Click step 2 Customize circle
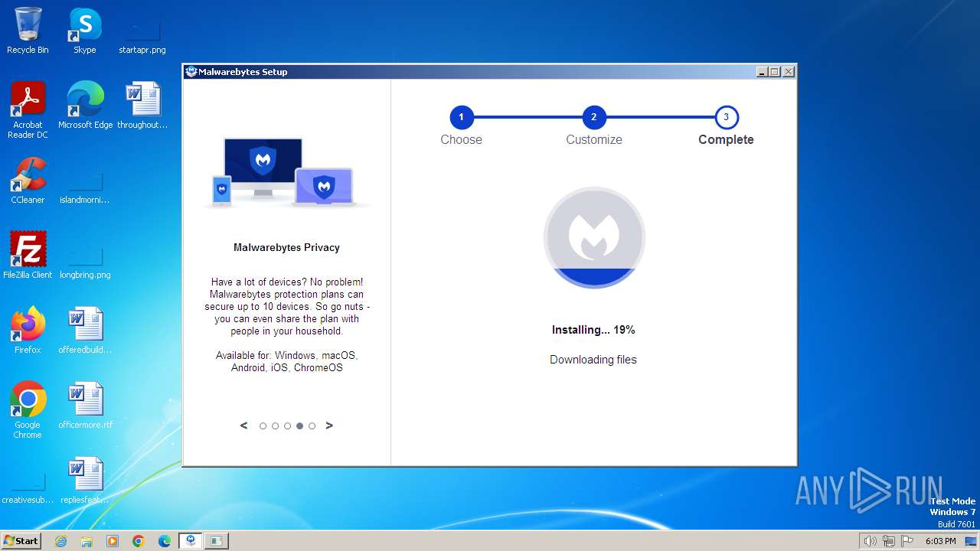The image size is (980, 551). click(594, 117)
